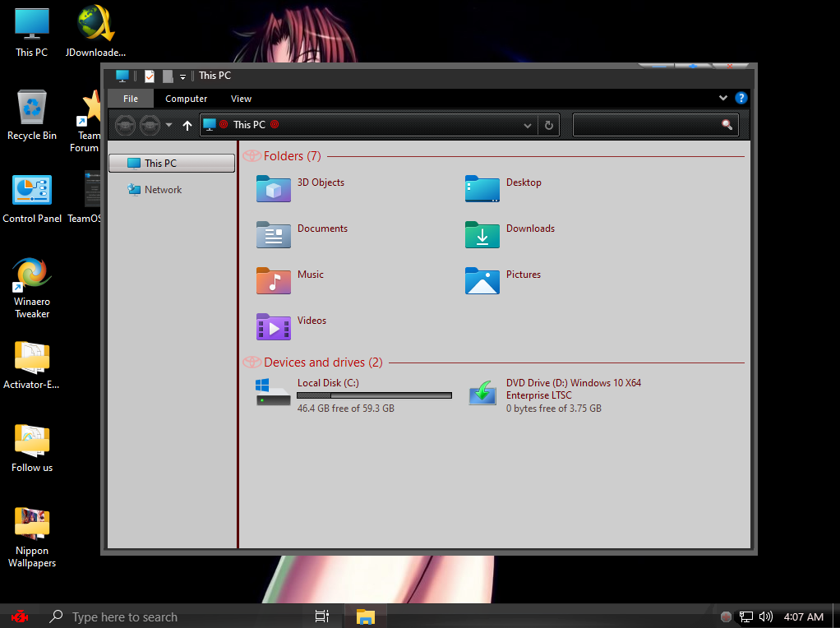Viewport: 840px width, 628px height.
Task: Refresh the current folder view
Action: [549, 125]
